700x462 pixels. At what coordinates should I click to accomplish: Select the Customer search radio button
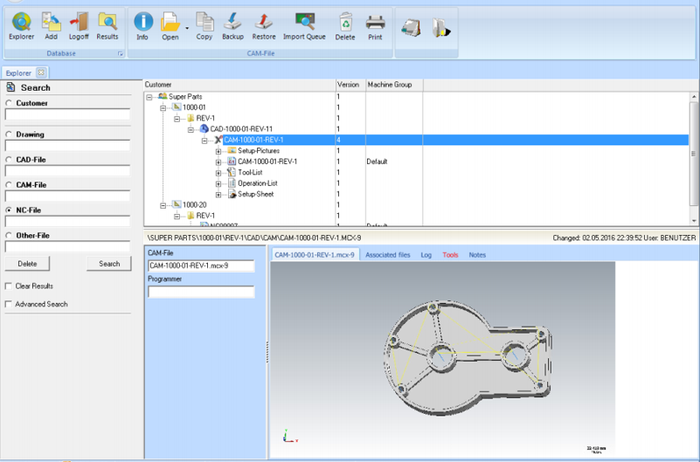click(9, 103)
